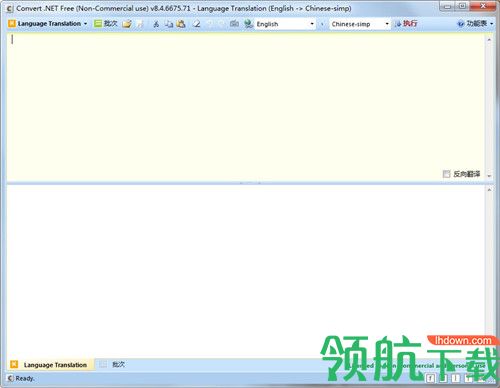The image size is (500, 388).
Task: Click the new document icon
Action: point(140,24)
